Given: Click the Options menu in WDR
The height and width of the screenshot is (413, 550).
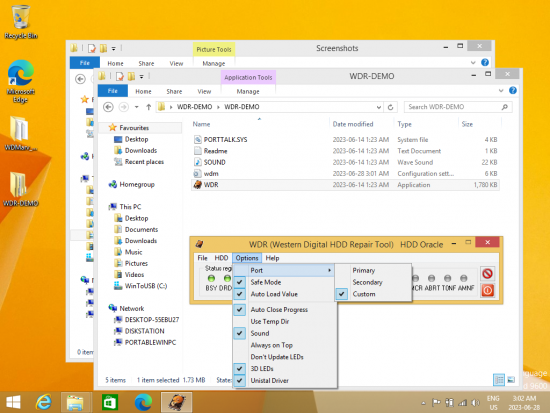Looking at the screenshot, I should (247, 258).
